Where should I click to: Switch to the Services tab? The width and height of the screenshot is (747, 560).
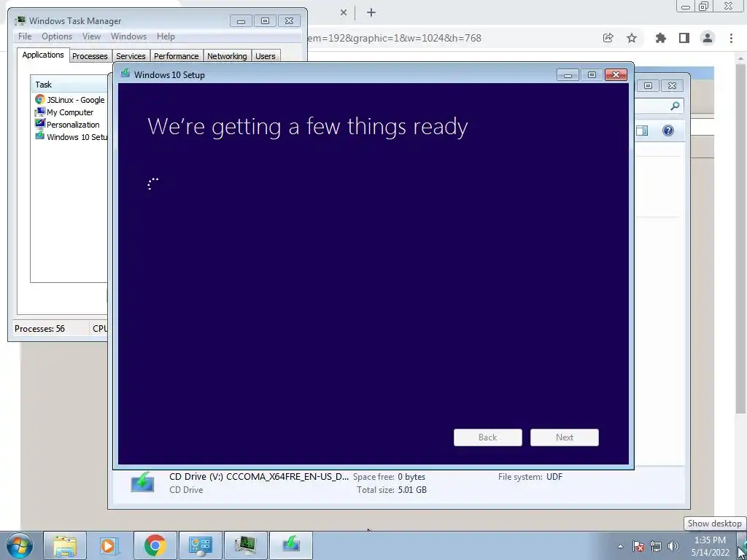click(131, 56)
